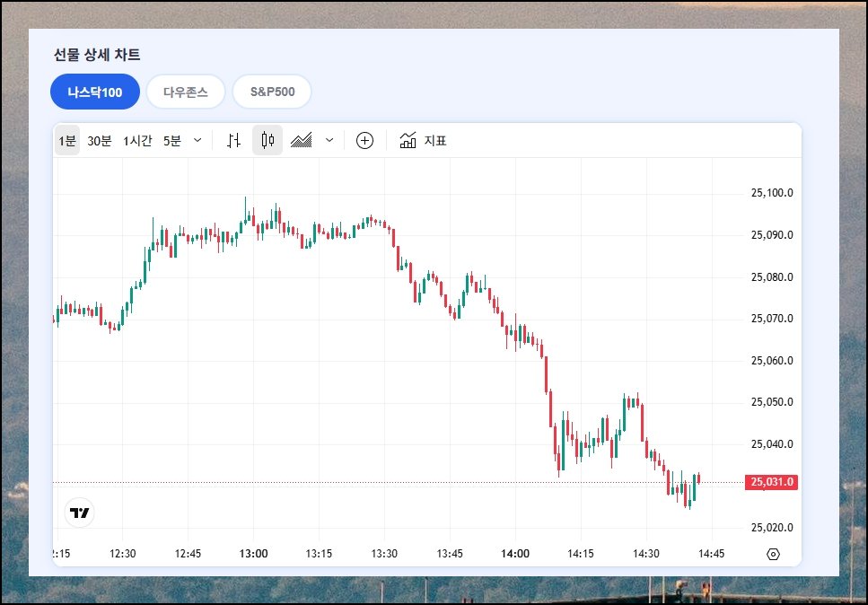Click the 25,100.0 price axis label
Viewport: 868px width, 605px height.
pyautogui.click(x=772, y=193)
